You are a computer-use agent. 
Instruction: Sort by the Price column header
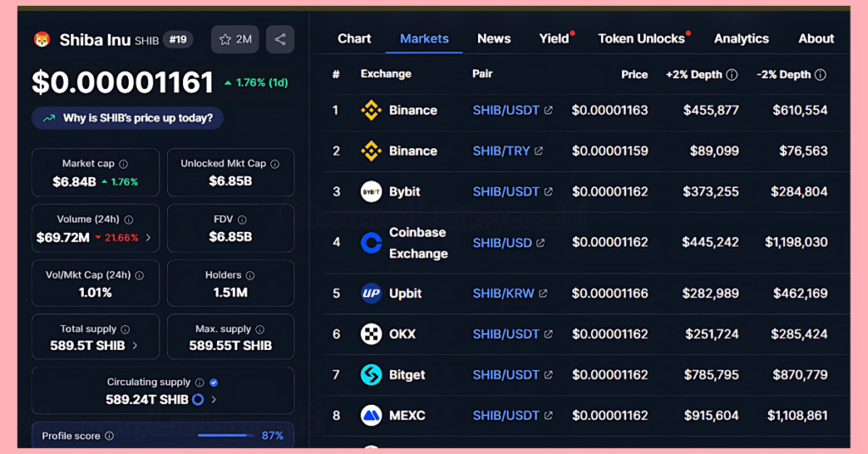click(634, 75)
